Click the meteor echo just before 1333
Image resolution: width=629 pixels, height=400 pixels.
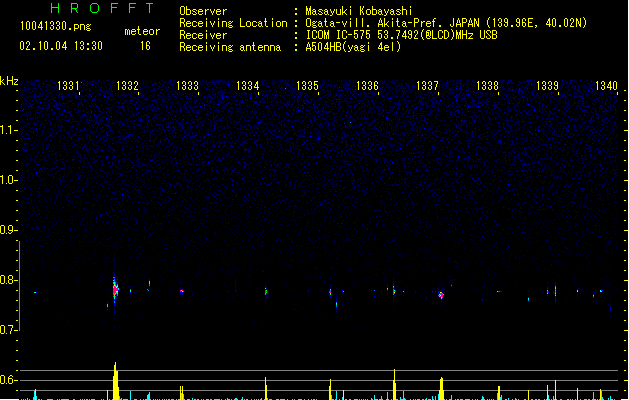pos(182,291)
